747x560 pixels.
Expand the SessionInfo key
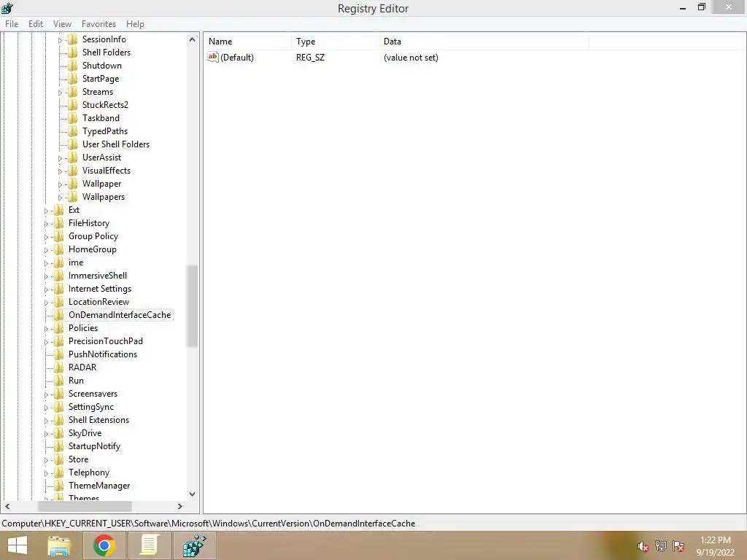(x=60, y=40)
